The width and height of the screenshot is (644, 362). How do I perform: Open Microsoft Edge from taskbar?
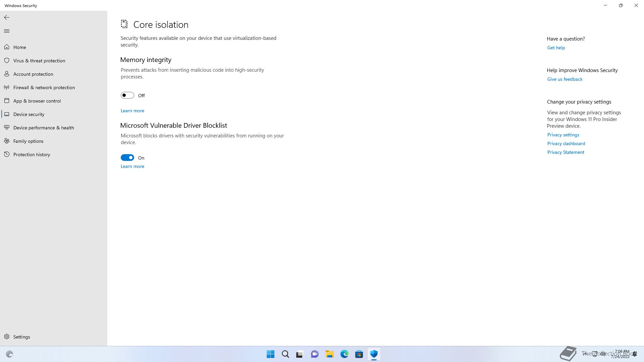344,354
